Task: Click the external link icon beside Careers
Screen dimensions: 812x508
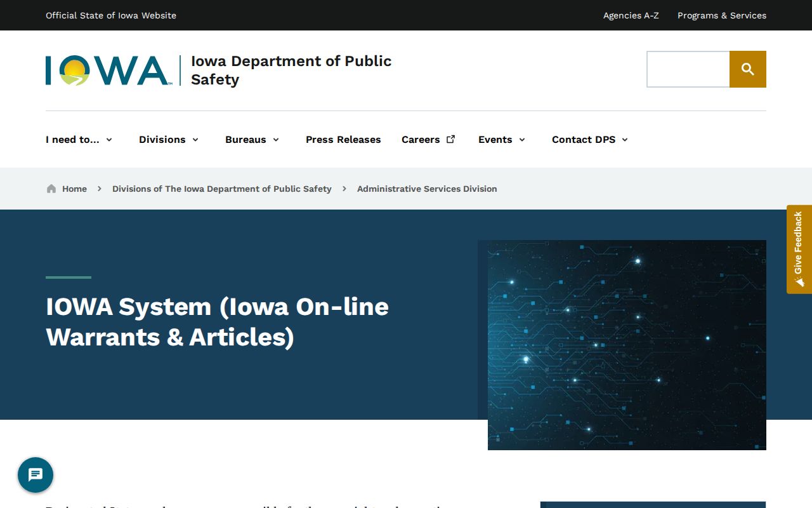Action: (x=450, y=139)
